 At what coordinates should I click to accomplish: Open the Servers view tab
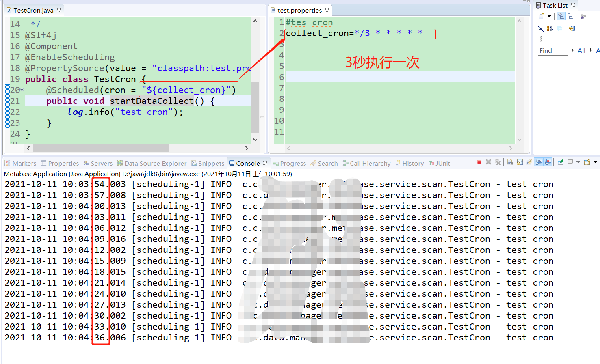tap(98, 163)
